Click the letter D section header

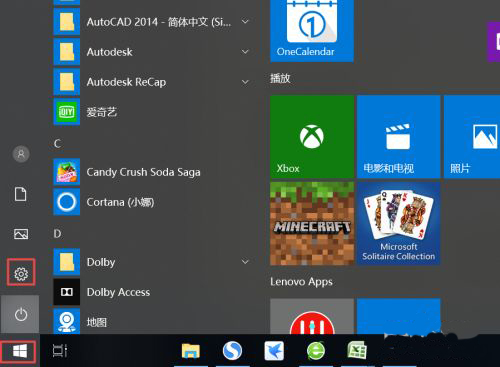tap(57, 234)
